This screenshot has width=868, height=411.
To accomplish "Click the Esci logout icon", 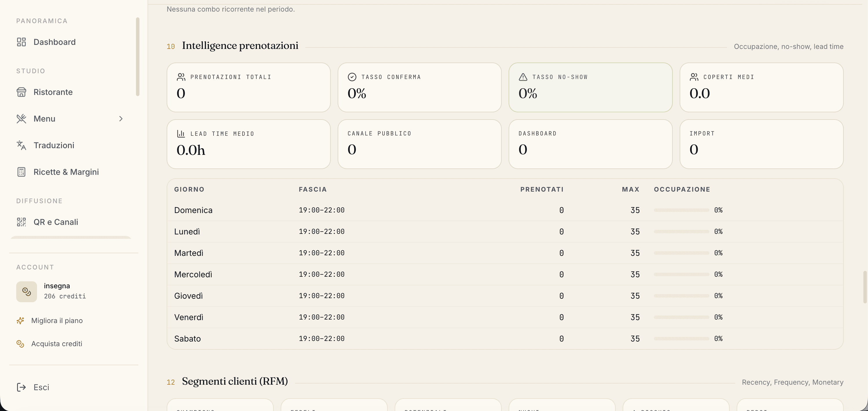I will [x=21, y=387].
